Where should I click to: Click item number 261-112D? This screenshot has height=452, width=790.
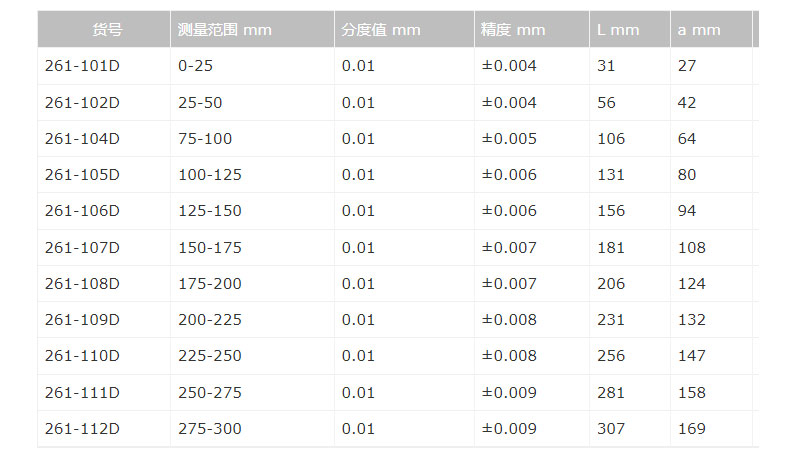click(82, 429)
